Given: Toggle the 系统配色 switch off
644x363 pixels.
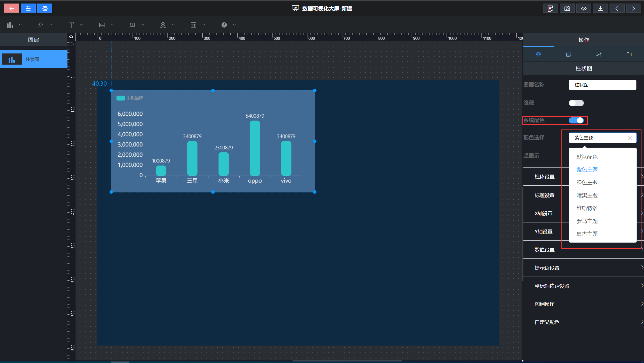Looking at the screenshot, I should pyautogui.click(x=576, y=120).
